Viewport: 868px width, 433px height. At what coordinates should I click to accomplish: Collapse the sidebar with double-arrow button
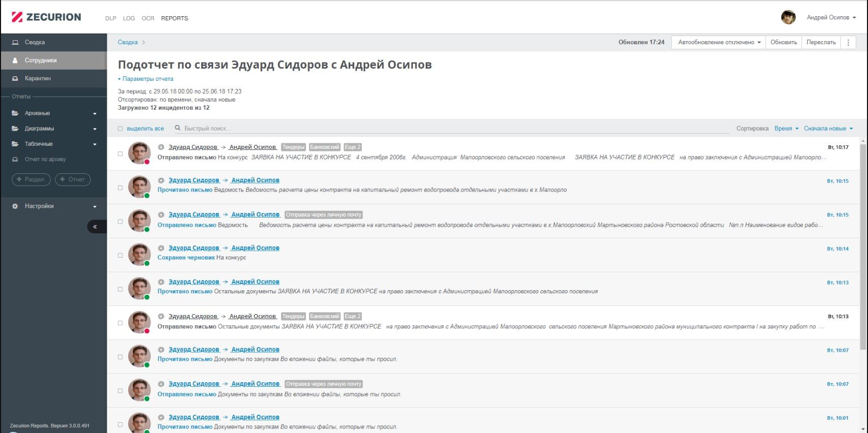97,227
